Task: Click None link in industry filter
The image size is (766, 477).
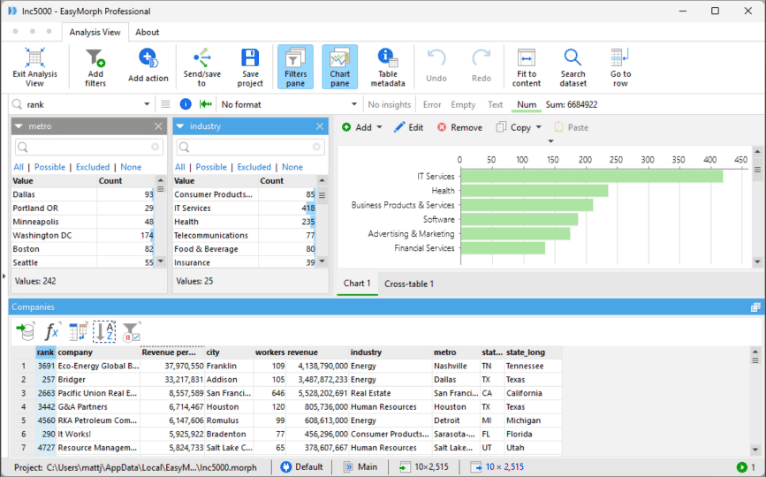Action: [x=292, y=167]
